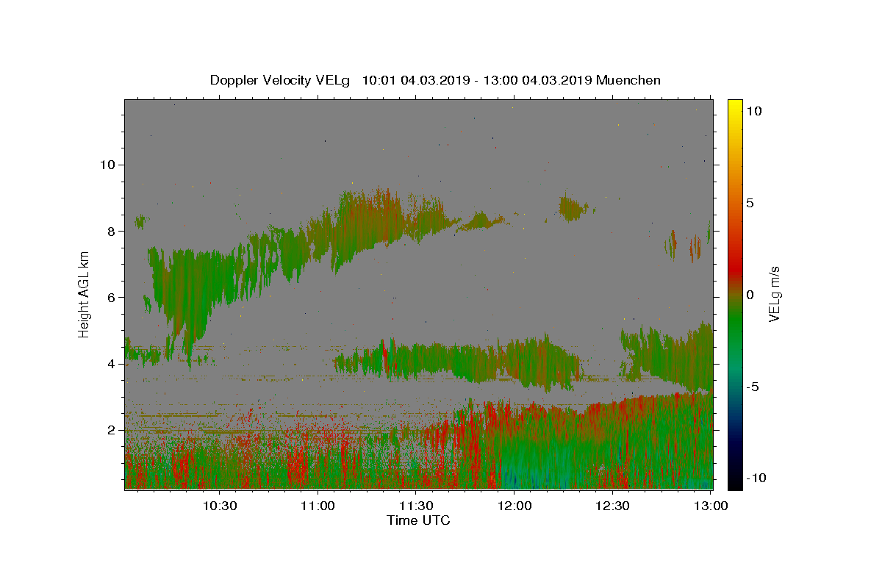Click the 12:30 time tick label
The width and height of the screenshot is (882, 588).
pyautogui.click(x=612, y=506)
